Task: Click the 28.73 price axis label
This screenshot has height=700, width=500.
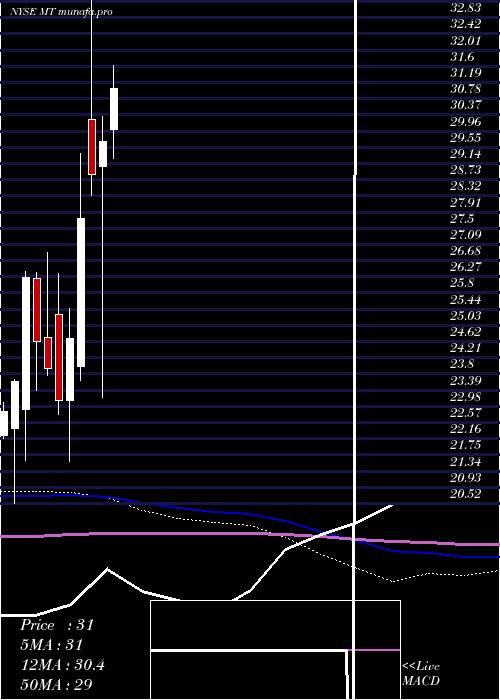Action: point(466,170)
